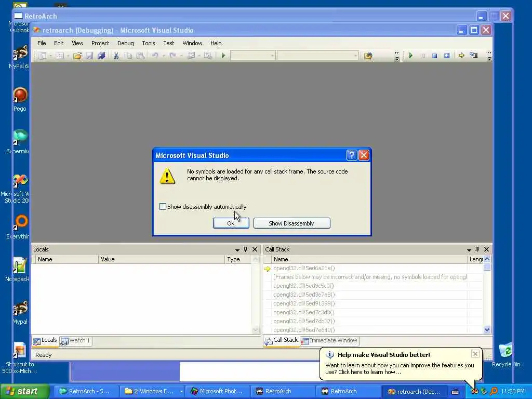Click the Restart debugging icon
This screenshot has height=399, width=532.
click(x=446, y=56)
